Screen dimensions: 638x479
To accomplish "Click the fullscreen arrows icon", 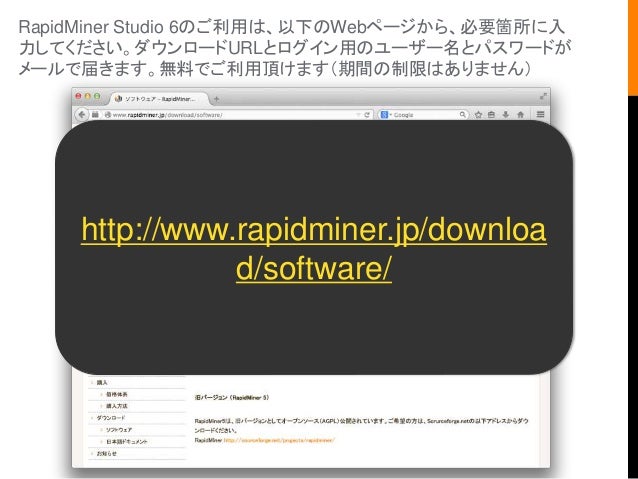I will click(543, 96).
